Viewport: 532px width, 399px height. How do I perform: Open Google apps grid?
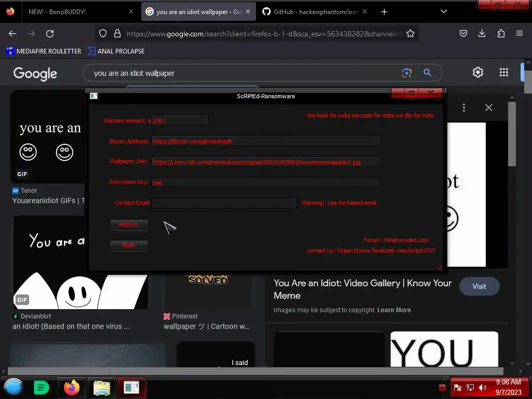point(504,72)
